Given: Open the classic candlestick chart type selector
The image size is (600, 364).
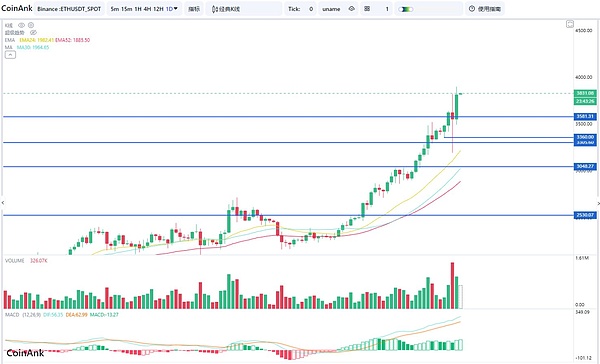Looking at the screenshot, I should pyautogui.click(x=244, y=9).
